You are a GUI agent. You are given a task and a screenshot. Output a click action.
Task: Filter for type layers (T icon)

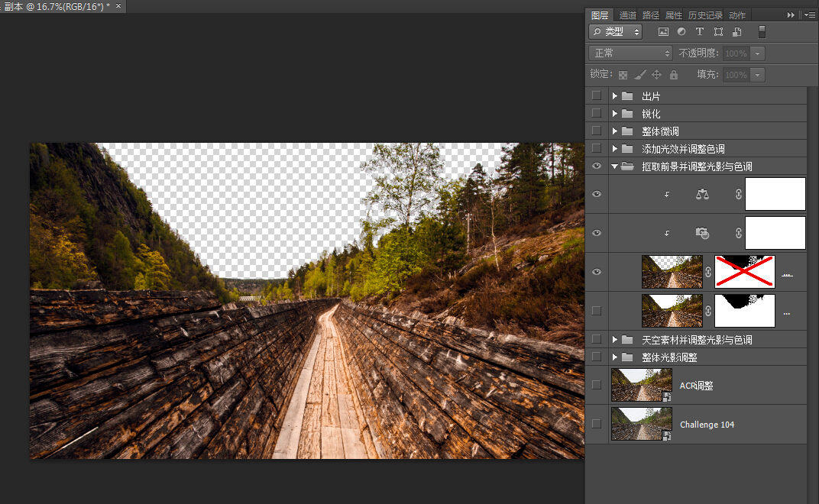[699, 32]
